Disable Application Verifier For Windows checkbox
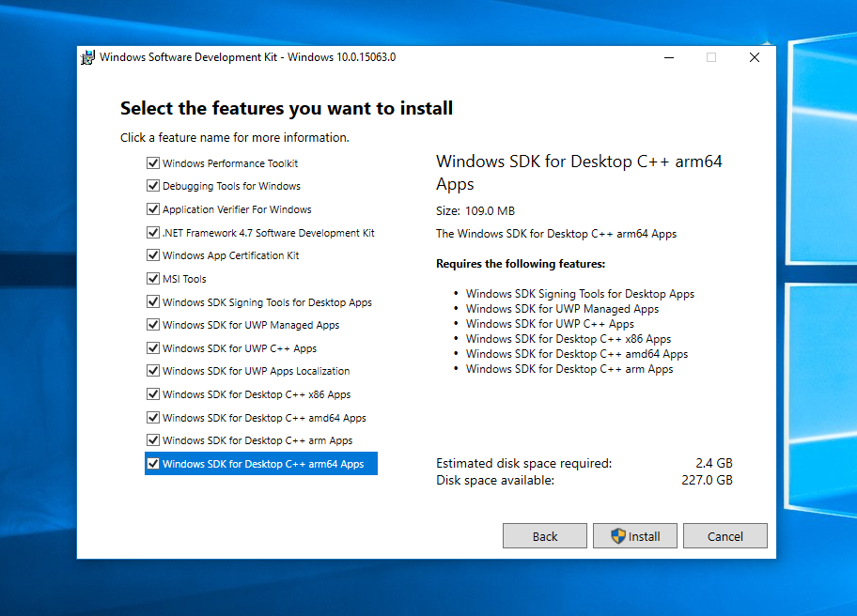Screen dimensions: 857x616 [153, 209]
